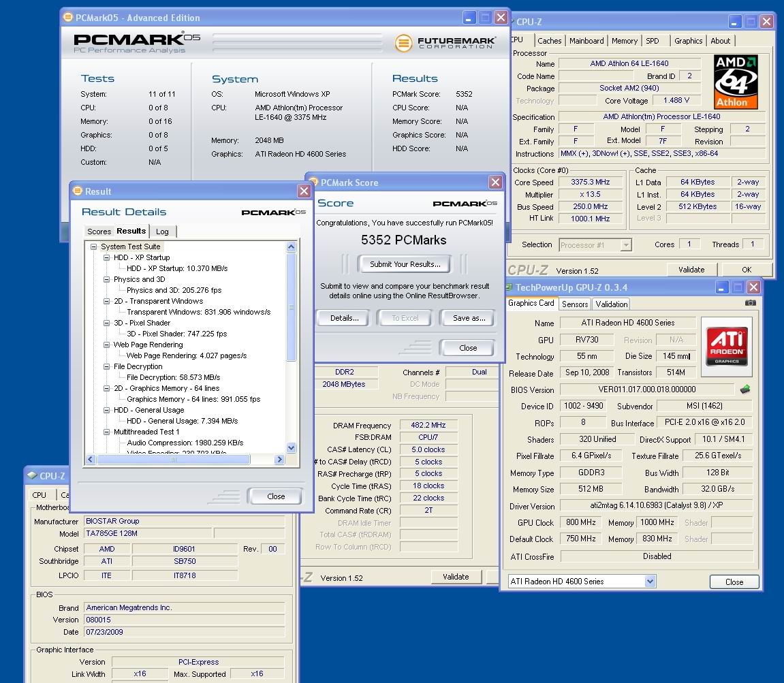This screenshot has height=683, width=784.
Task: Collapse the 2D - Transparent Windows node
Action: [x=106, y=301]
